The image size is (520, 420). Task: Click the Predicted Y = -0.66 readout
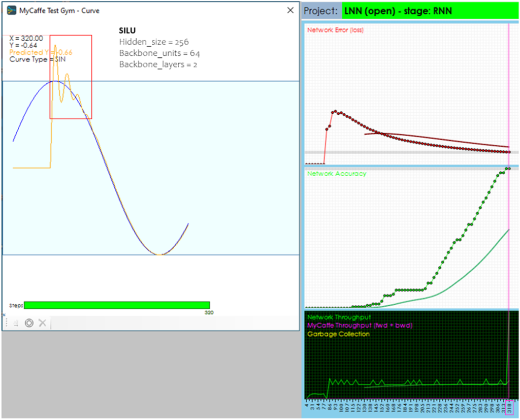(x=41, y=52)
